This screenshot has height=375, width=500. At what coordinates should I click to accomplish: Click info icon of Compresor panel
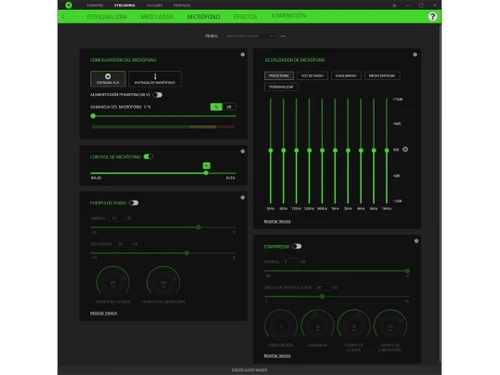click(416, 241)
